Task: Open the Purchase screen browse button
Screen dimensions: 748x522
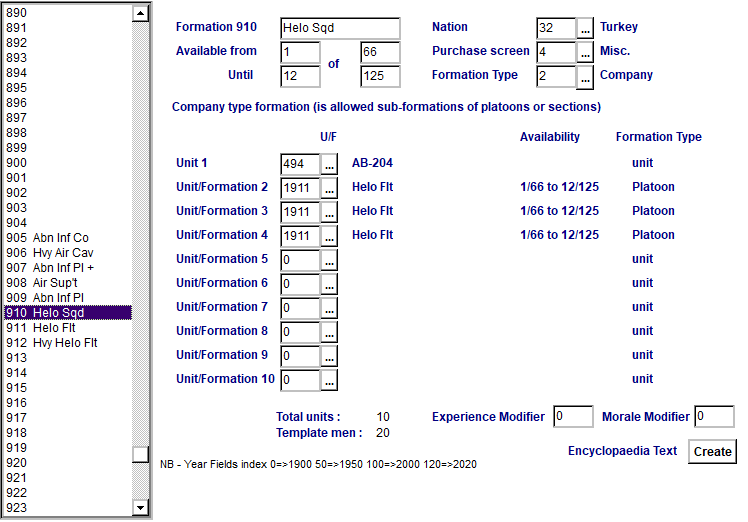Action: coord(586,52)
